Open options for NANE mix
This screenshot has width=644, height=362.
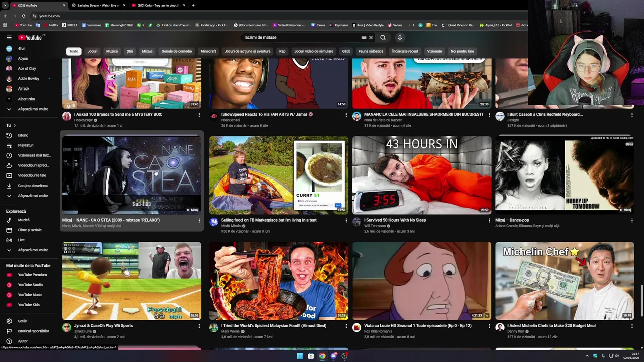199,220
